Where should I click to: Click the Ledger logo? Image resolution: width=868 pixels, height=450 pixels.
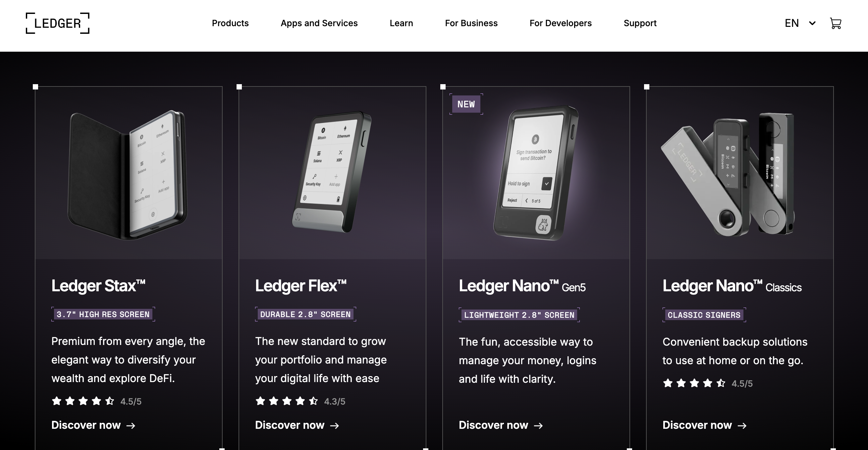[x=58, y=23]
